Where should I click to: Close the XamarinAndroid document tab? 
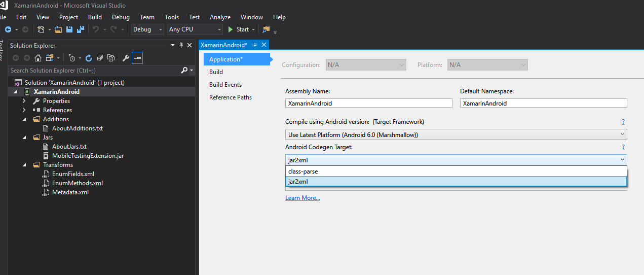click(x=263, y=45)
